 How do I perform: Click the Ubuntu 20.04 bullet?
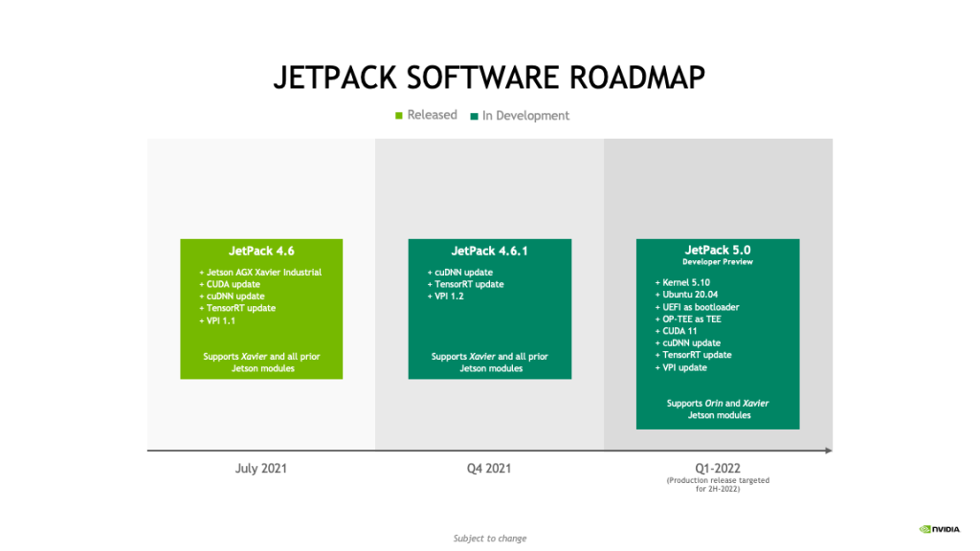coord(686,295)
